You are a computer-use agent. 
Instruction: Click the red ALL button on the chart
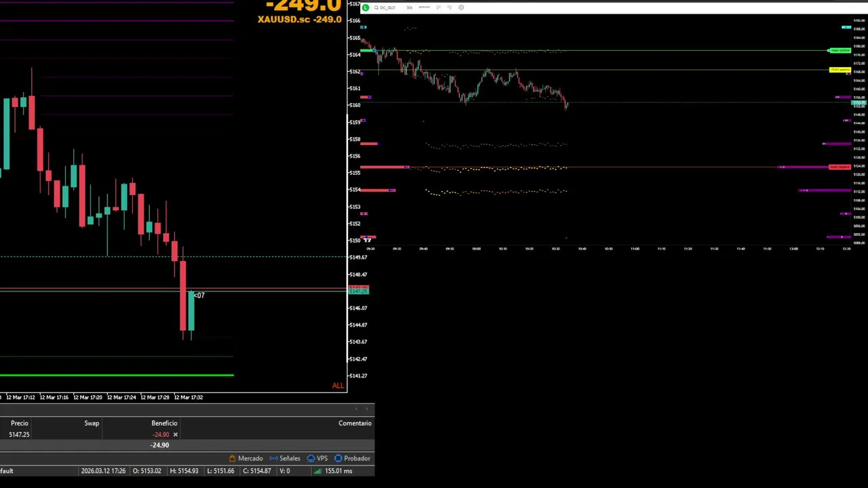pyautogui.click(x=338, y=386)
